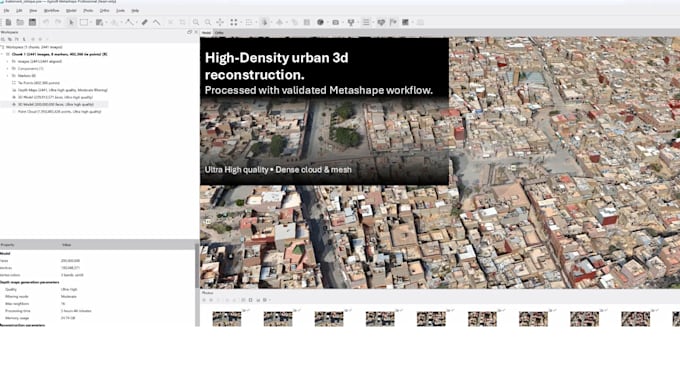Open the Edit menu
Screen dimensions: 680x383
(19, 10)
